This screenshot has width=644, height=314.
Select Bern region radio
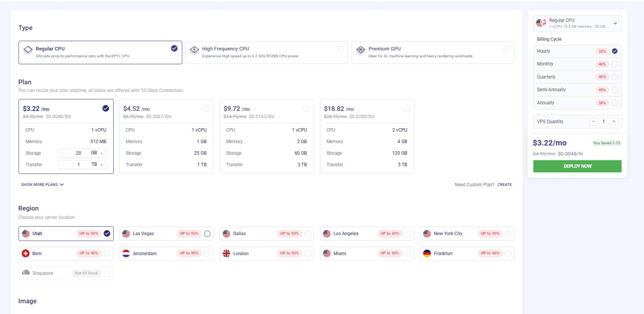[x=107, y=253]
